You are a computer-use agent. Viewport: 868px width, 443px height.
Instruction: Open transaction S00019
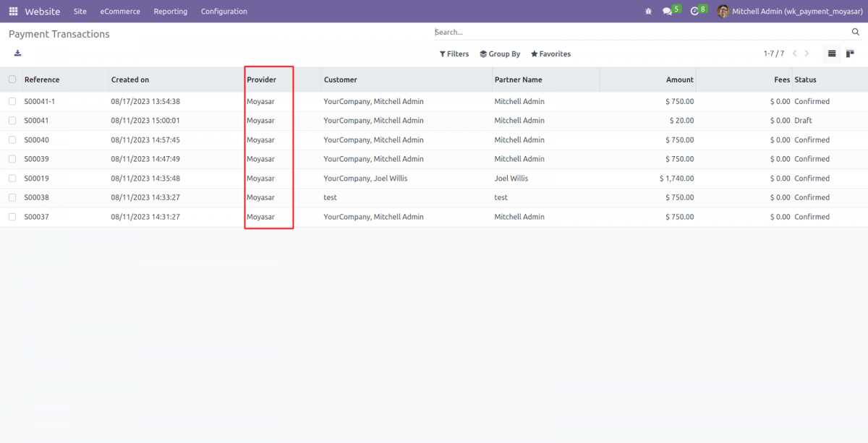click(x=37, y=178)
